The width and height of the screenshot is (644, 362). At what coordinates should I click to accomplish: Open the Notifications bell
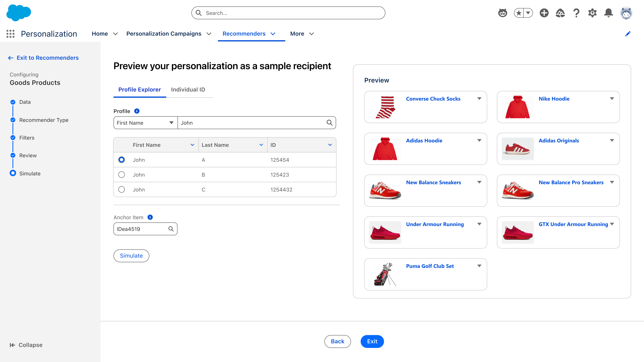(609, 13)
